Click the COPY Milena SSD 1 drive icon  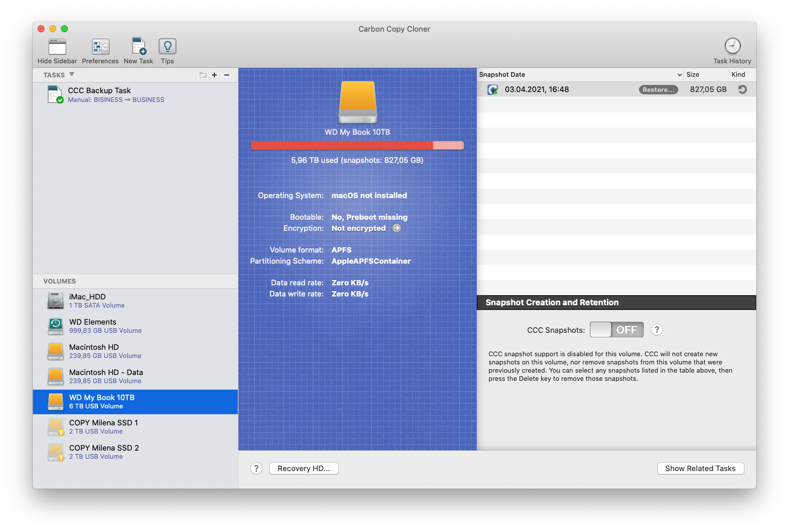click(x=56, y=427)
